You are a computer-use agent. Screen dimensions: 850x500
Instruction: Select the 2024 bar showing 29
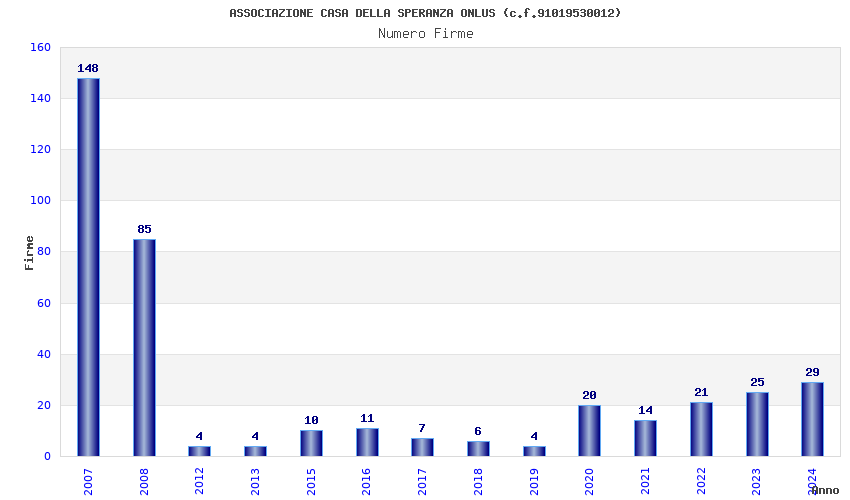pos(812,419)
